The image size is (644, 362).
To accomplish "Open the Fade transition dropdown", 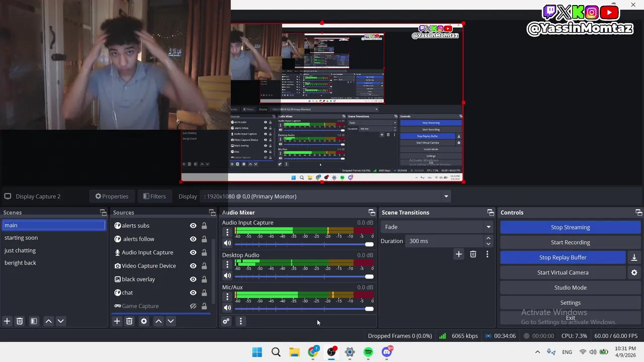I will coord(437,227).
